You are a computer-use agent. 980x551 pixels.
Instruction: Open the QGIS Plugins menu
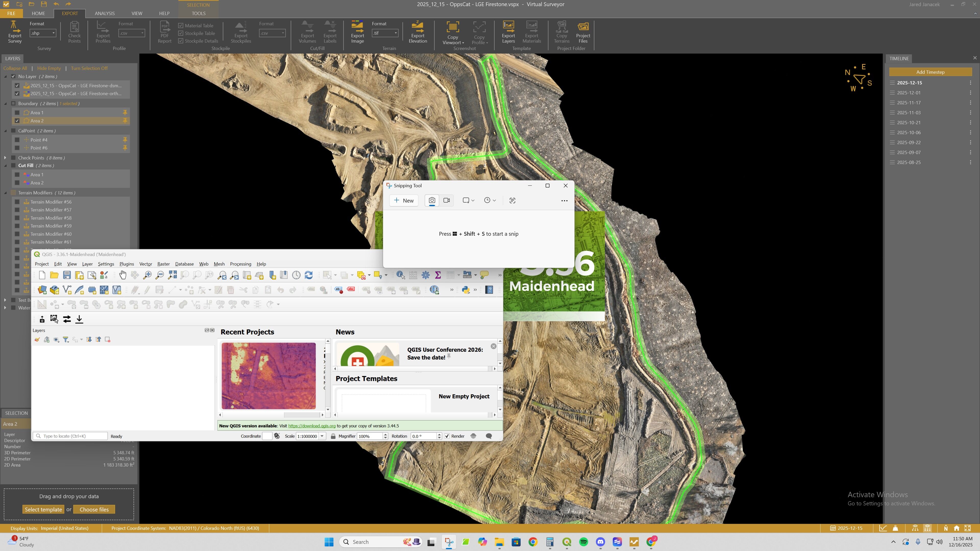[127, 264]
